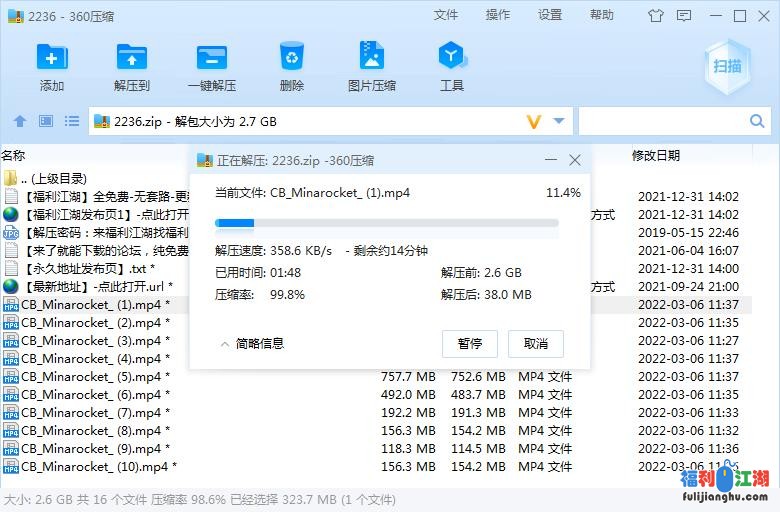Click the 解压到 (Extract to) icon
The image size is (780, 512).
point(131,66)
